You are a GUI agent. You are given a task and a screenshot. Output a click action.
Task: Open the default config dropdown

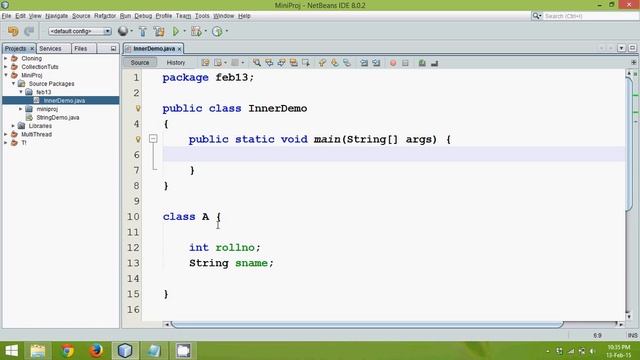(x=80, y=31)
